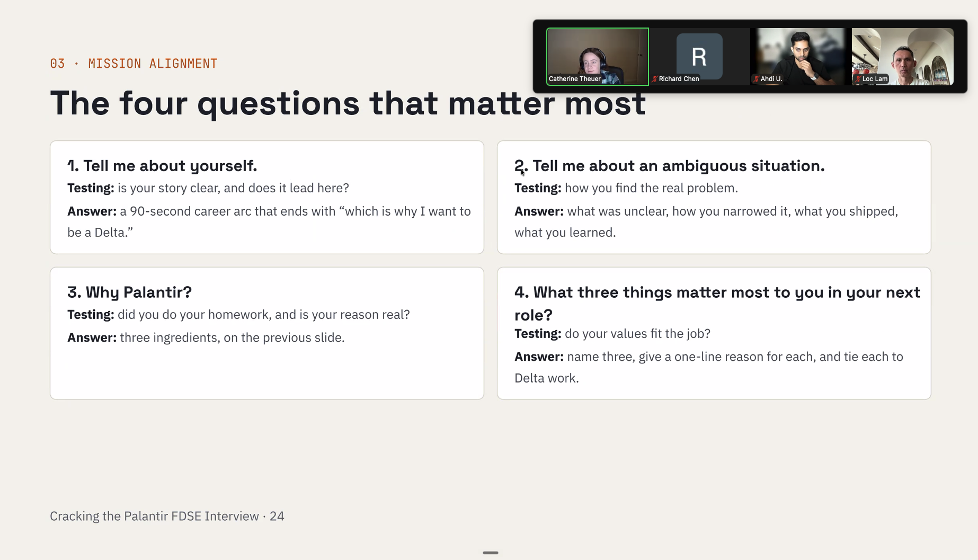Click Richard Chen's muted microphone icon

click(x=655, y=79)
